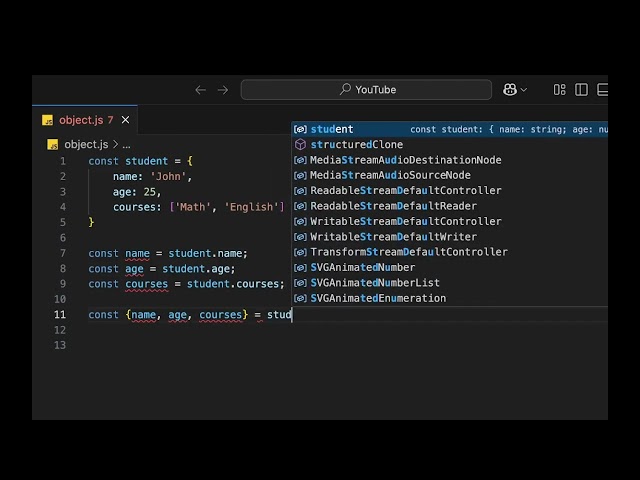640x480 pixels.
Task: Click the icon beside MediaStreamAudioSourceNode
Action: click(x=300, y=176)
